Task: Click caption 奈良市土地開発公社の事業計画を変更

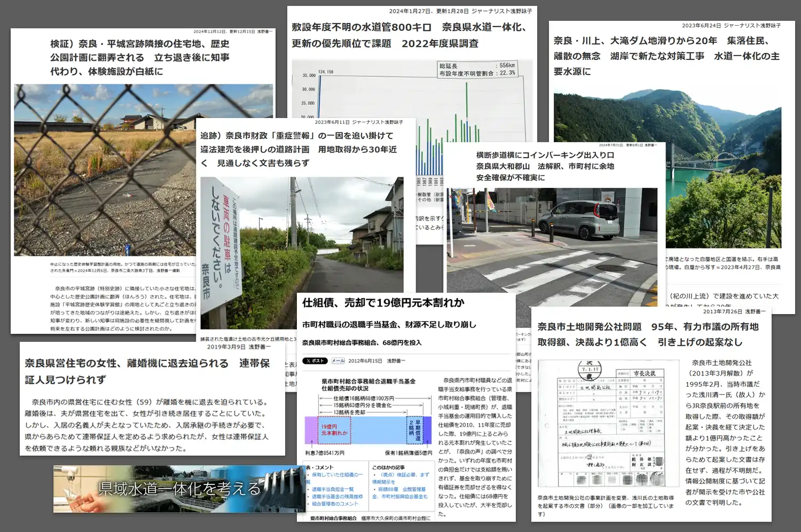Action: pyautogui.click(x=606, y=505)
